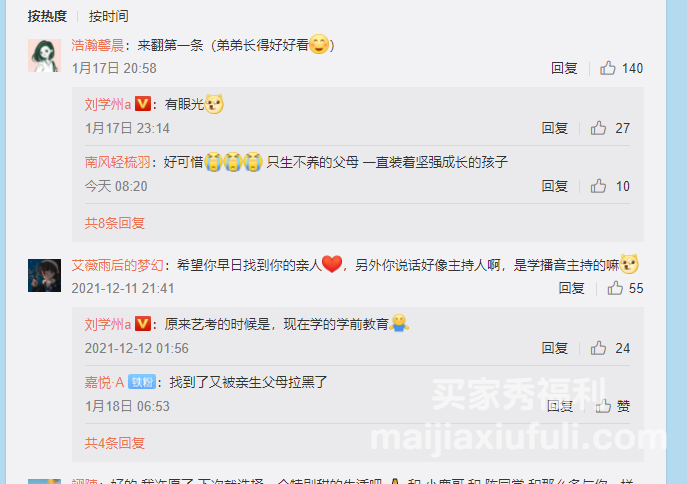This screenshot has height=484, width=687.
Task: Click the verified V badge beside 刘学州a 有眼光
Action: tap(143, 104)
